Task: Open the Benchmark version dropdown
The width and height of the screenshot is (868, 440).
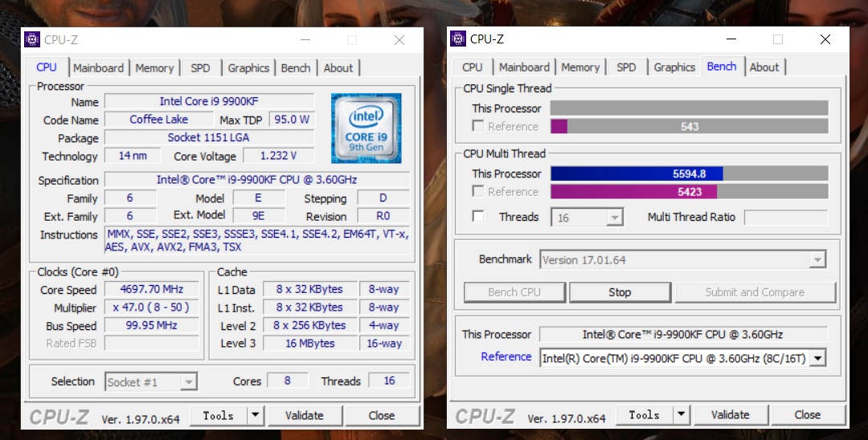Action: [x=817, y=260]
